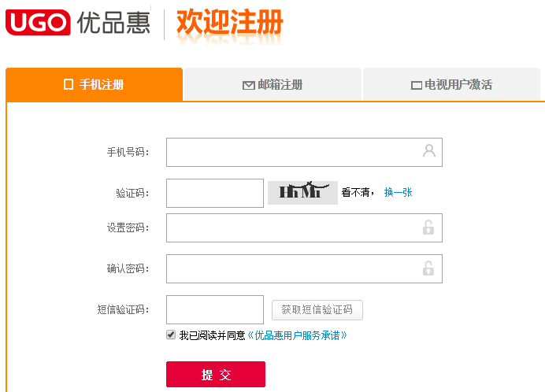Click into the 验证码 text box
Screen dimensions: 545x392
coord(214,193)
